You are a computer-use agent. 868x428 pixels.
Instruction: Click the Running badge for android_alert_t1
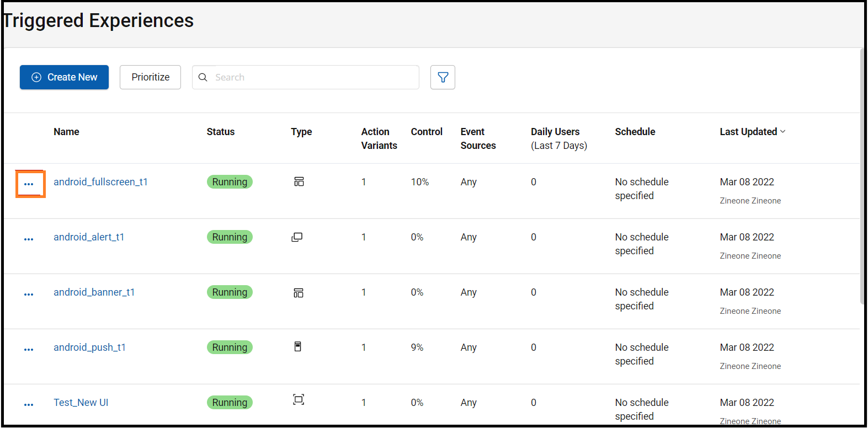pyautogui.click(x=230, y=237)
